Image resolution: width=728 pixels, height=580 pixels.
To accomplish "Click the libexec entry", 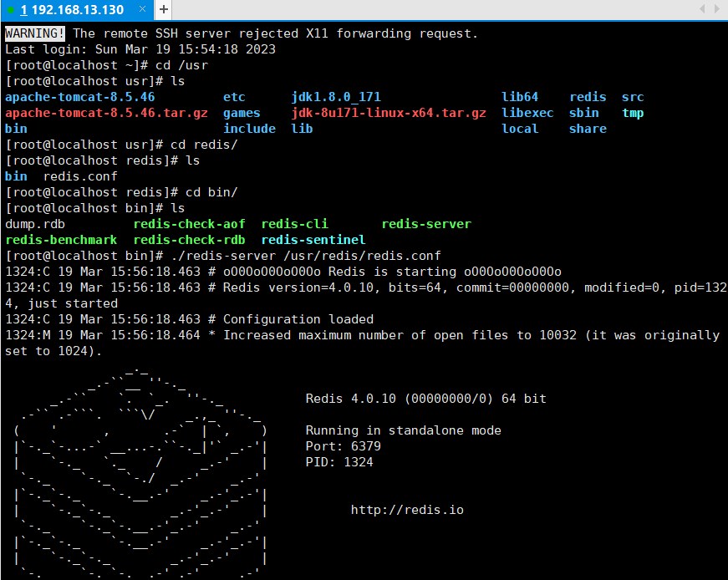I will pos(527,113).
